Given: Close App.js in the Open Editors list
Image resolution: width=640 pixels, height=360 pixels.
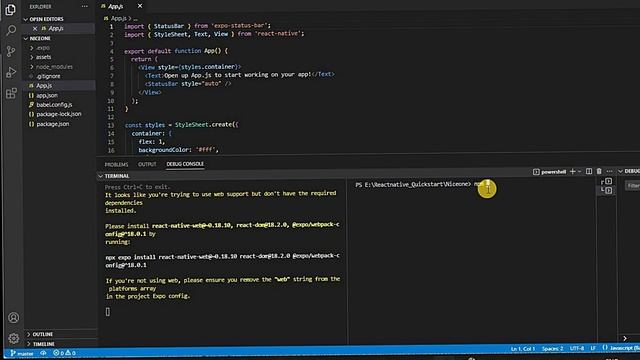Looking at the screenshot, I should point(35,28).
